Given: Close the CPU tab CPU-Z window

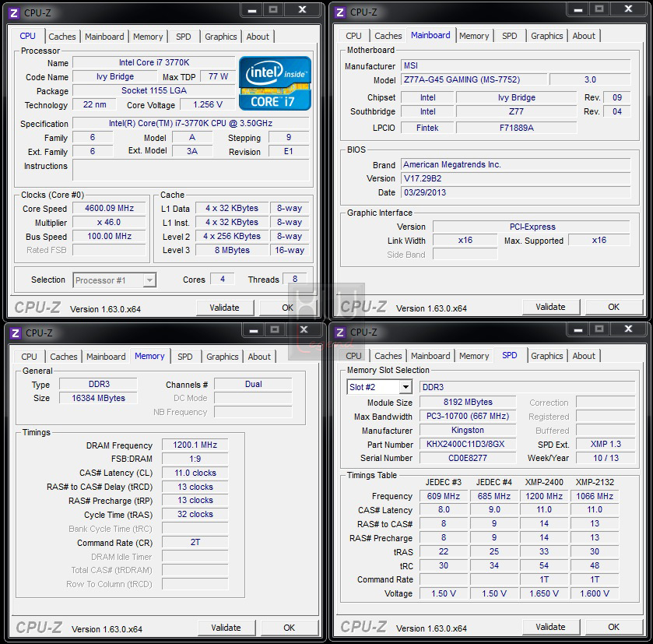Looking at the screenshot, I should point(302,10).
